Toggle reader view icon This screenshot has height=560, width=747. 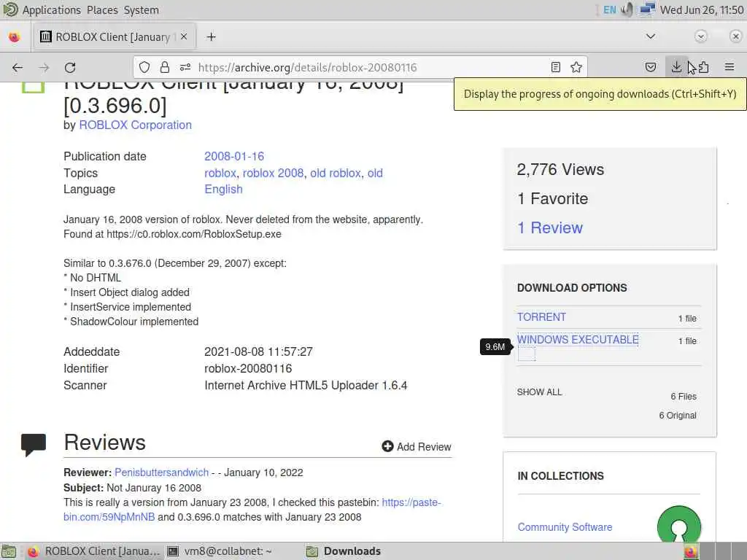click(555, 67)
